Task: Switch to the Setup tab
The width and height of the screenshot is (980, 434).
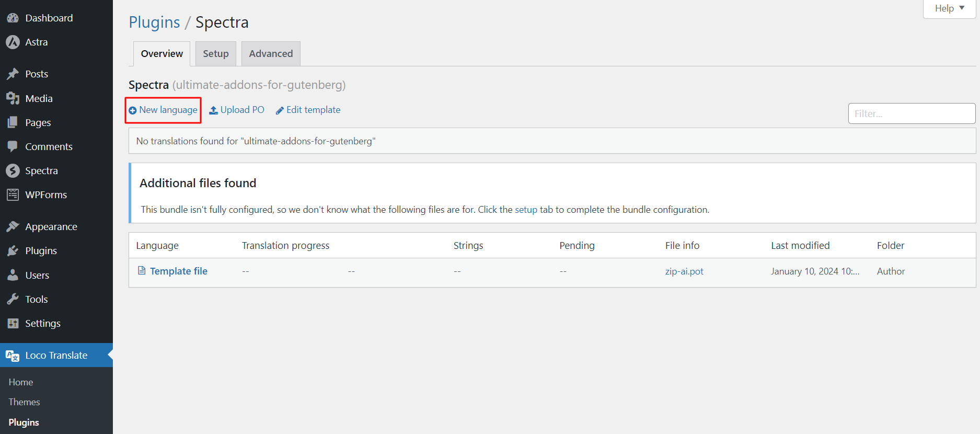Action: [215, 54]
